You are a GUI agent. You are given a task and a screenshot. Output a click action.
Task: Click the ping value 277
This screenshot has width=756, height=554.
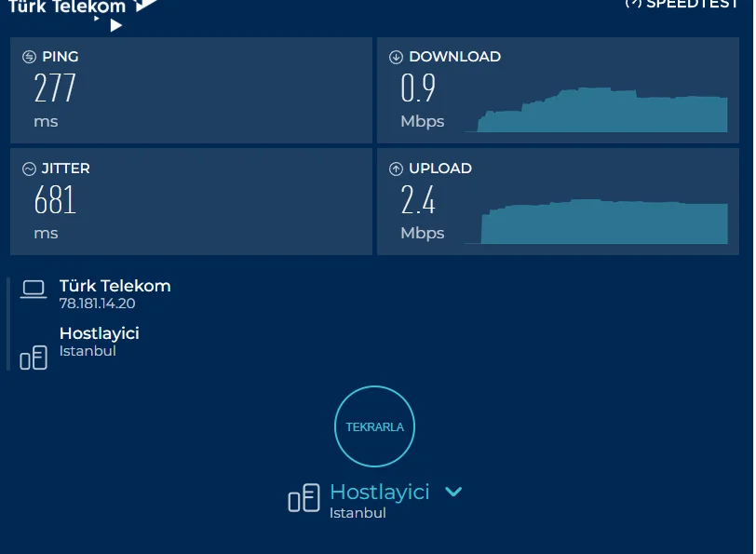(55, 88)
